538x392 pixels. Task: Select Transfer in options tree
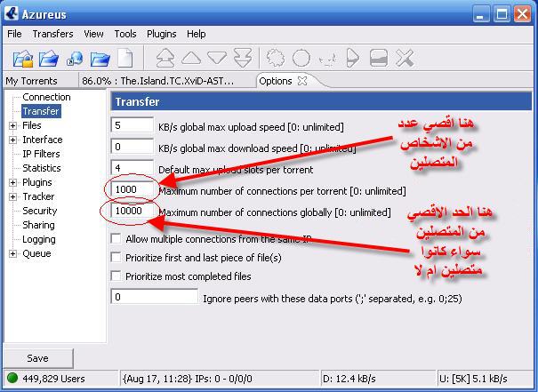click(x=41, y=111)
